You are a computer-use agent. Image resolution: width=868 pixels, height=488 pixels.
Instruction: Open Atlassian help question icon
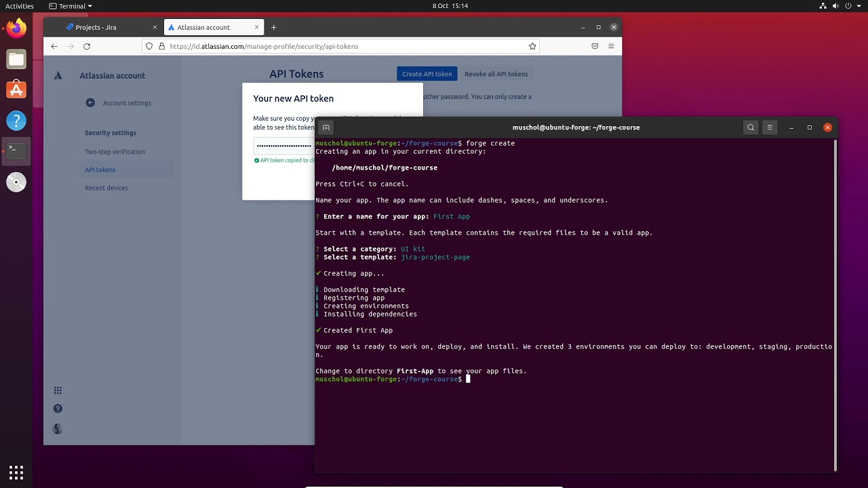click(58, 409)
